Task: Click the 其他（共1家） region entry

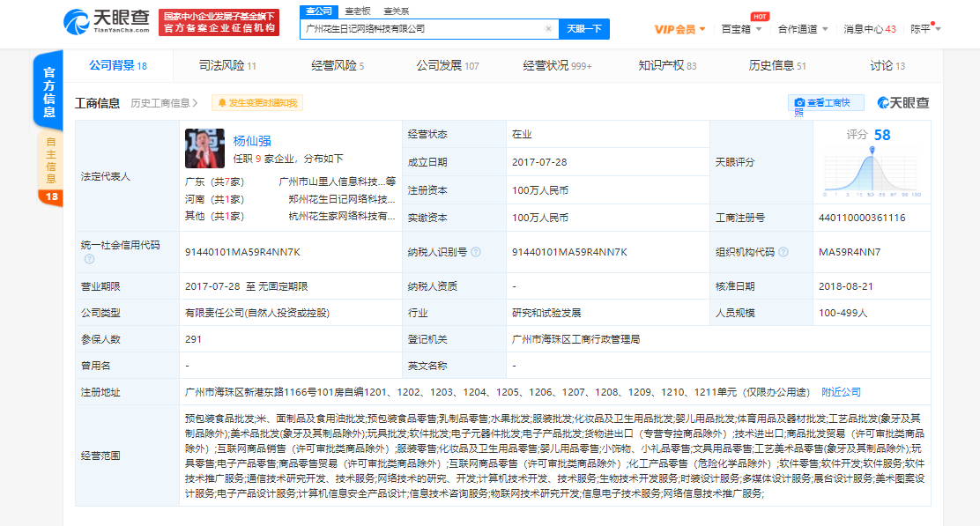Action: click(x=214, y=216)
